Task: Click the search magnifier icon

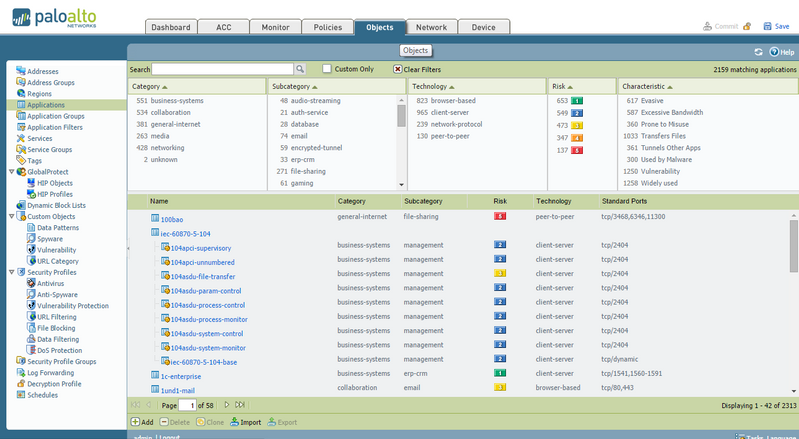Action: pyautogui.click(x=299, y=69)
